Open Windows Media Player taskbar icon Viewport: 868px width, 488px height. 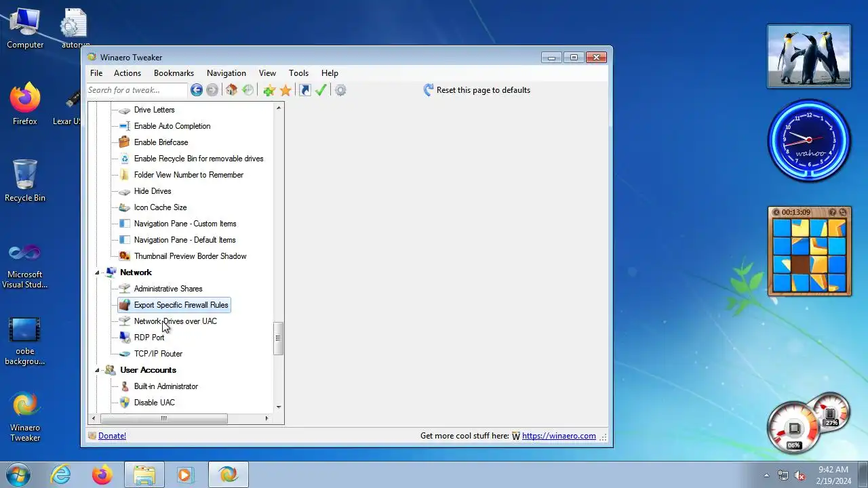184,474
